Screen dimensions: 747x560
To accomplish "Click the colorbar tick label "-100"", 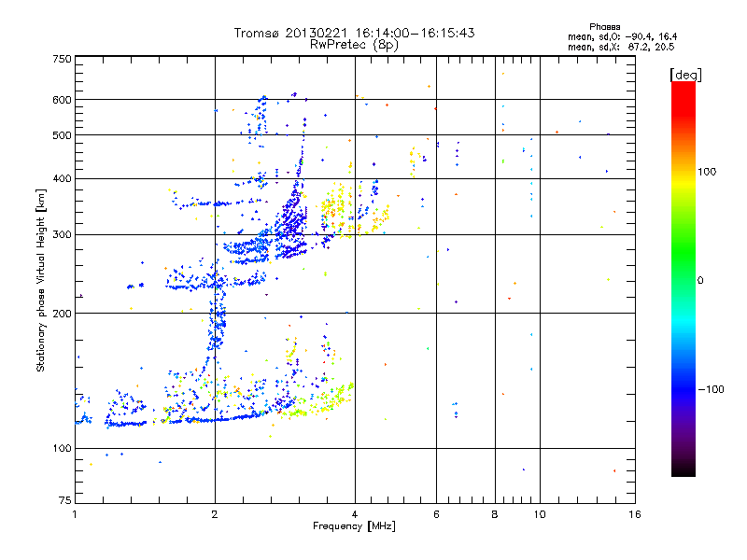I will click(x=711, y=389).
